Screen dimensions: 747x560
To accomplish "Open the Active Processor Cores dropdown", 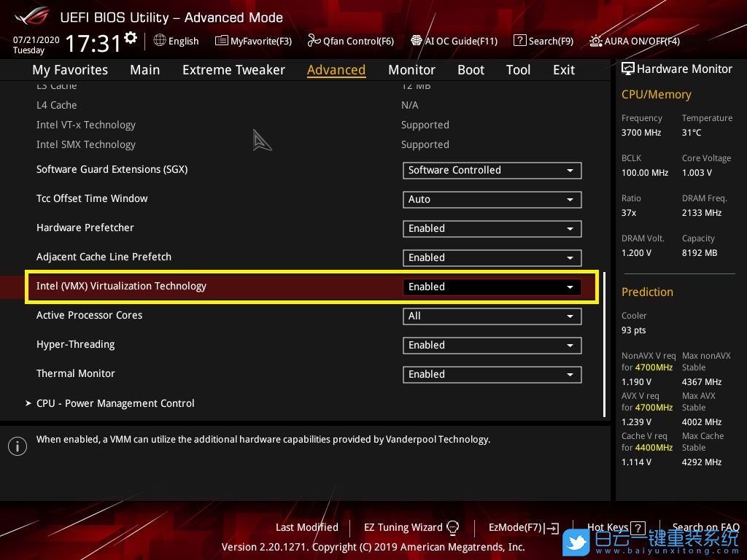I will (492, 316).
